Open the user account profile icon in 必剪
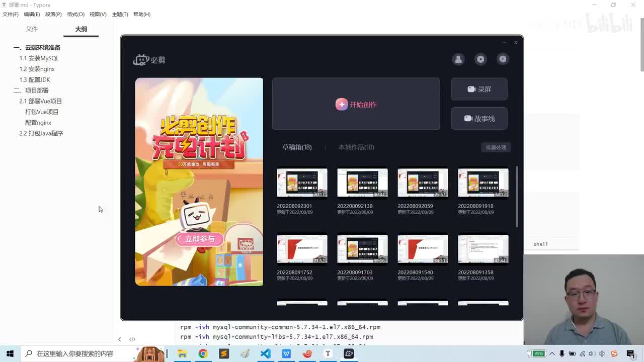Image resolution: width=644 pixels, height=362 pixels. pyautogui.click(x=458, y=59)
